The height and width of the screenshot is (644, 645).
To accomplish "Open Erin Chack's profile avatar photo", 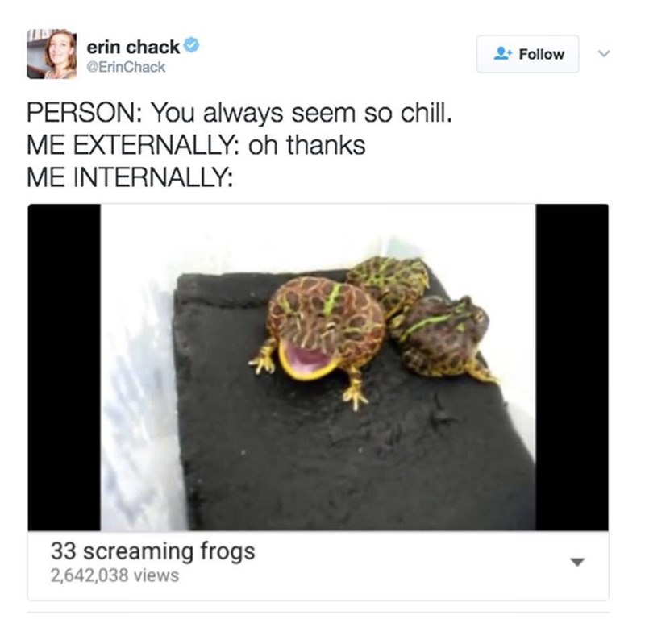I will tap(52, 54).
